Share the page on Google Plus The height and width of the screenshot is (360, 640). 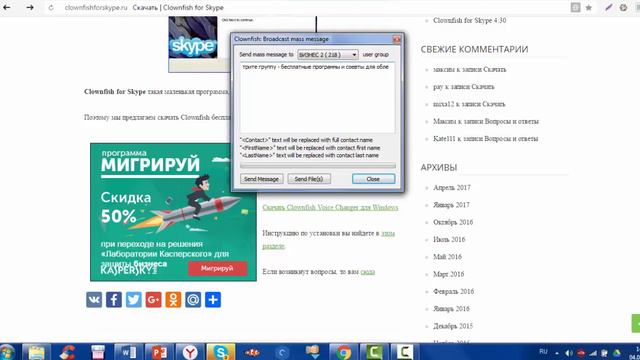coord(153,300)
